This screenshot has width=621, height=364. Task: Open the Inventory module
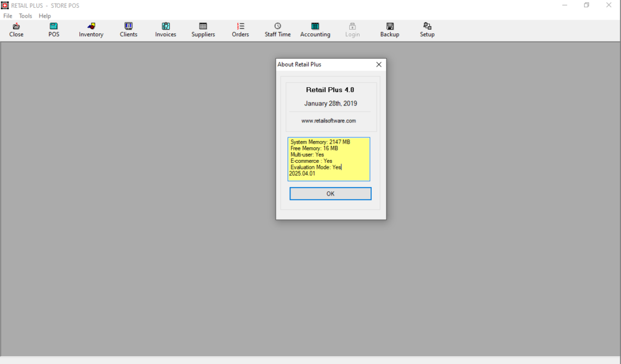pos(91,30)
